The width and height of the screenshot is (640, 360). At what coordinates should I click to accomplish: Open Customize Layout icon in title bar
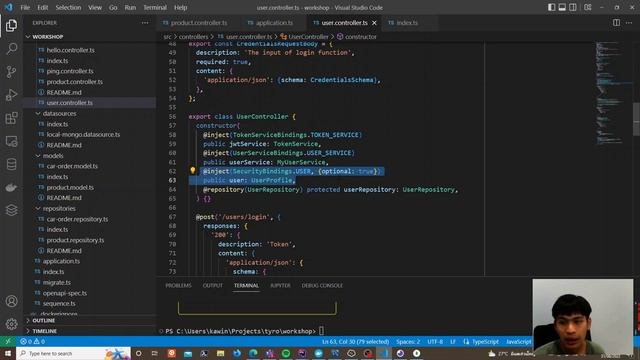(588, 7)
